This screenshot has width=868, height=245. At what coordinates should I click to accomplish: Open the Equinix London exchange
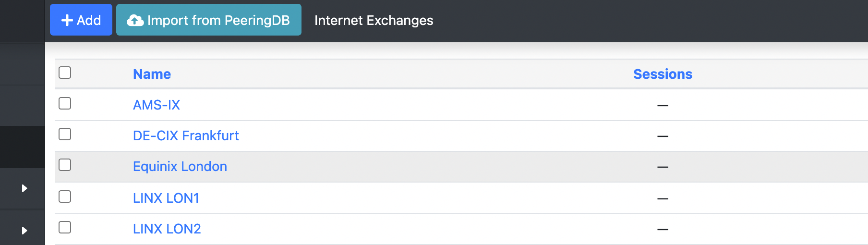tap(180, 166)
